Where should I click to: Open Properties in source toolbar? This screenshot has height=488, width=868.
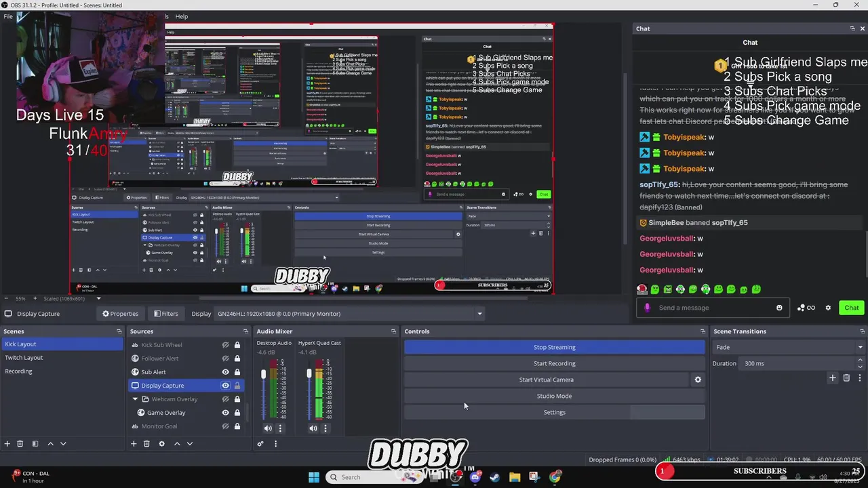pos(120,314)
